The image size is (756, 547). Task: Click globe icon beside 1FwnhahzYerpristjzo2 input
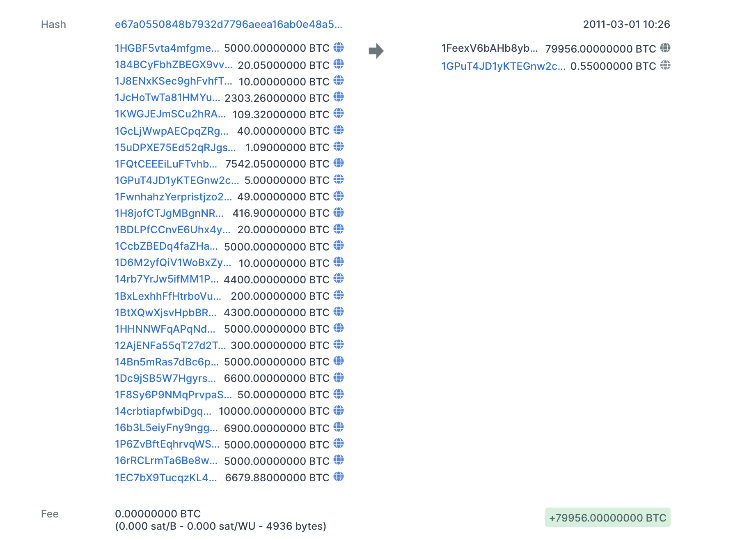339,196
